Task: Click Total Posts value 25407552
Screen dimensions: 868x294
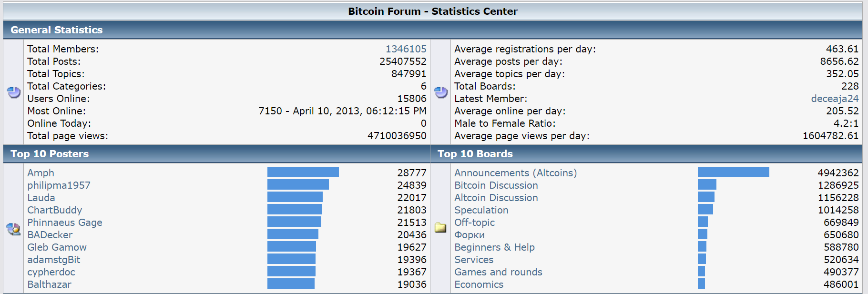Action: (403, 61)
